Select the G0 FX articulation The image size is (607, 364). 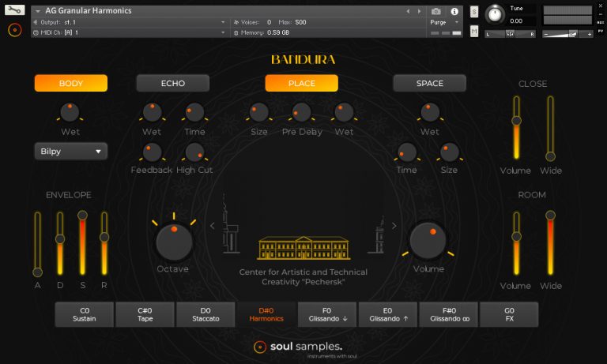click(509, 314)
